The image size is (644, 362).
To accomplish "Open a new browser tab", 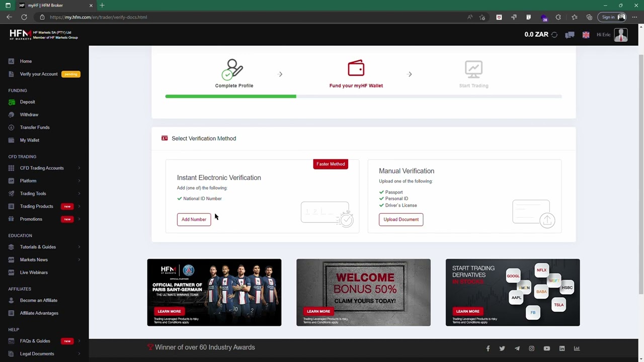I will click(x=102, y=6).
